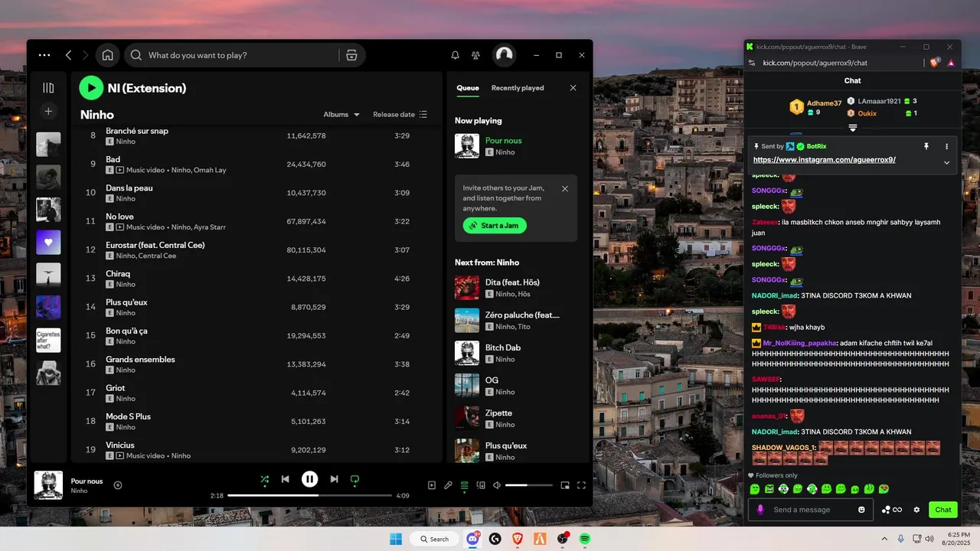Open the Spotify profile avatar menu
This screenshot has width=980, height=551.
click(504, 54)
